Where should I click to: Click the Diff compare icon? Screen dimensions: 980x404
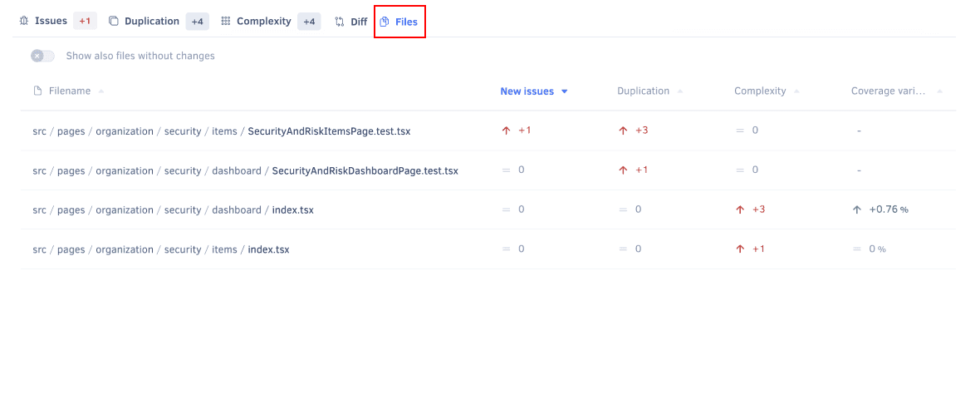(340, 22)
